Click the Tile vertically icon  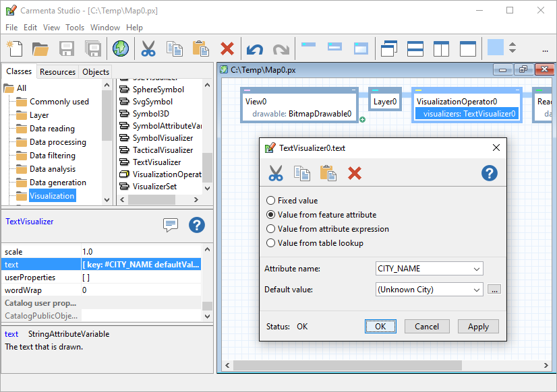pos(441,48)
